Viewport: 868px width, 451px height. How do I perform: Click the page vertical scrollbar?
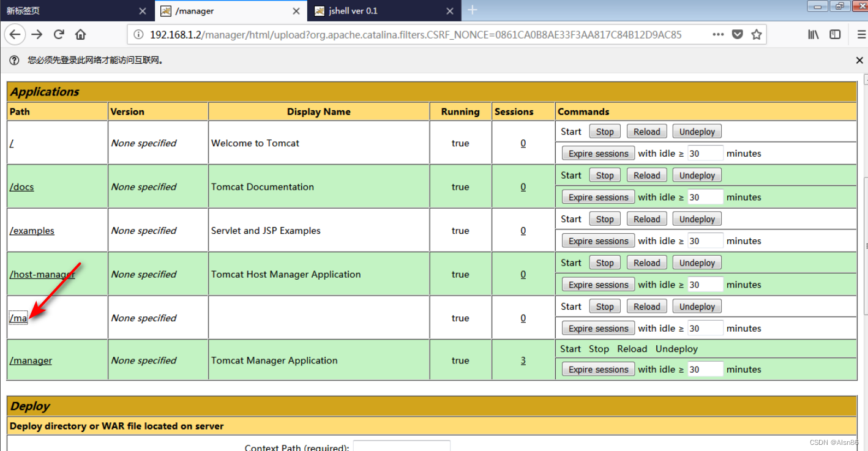(x=866, y=245)
